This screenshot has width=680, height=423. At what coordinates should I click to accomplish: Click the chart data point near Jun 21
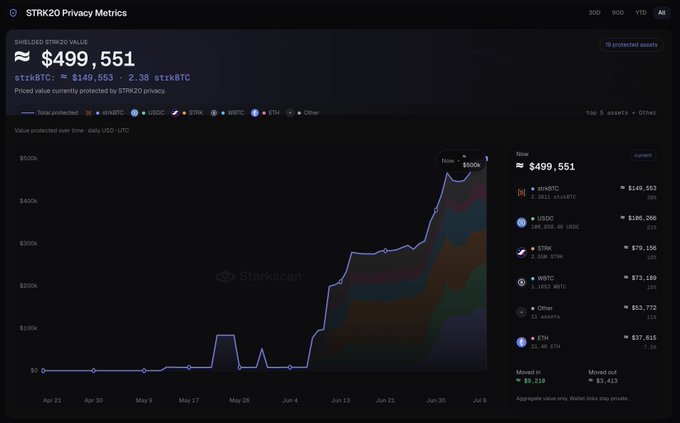386,251
